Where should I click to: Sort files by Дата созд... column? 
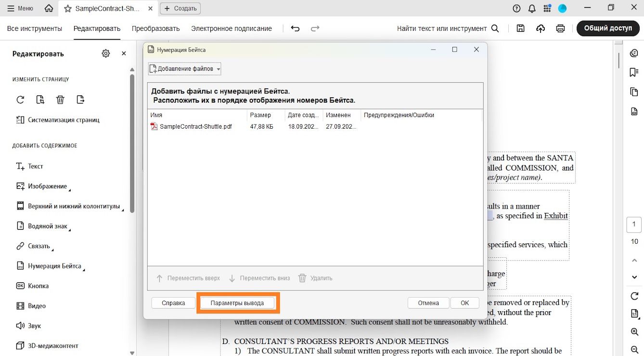point(304,115)
